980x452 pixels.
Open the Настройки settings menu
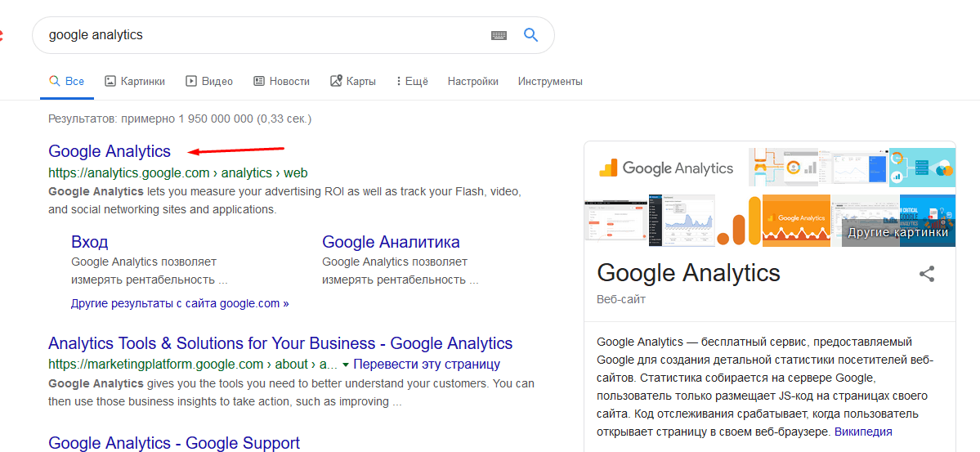473,82
